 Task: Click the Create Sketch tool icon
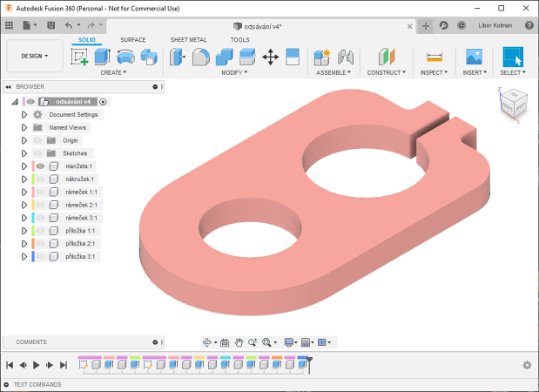(x=80, y=57)
